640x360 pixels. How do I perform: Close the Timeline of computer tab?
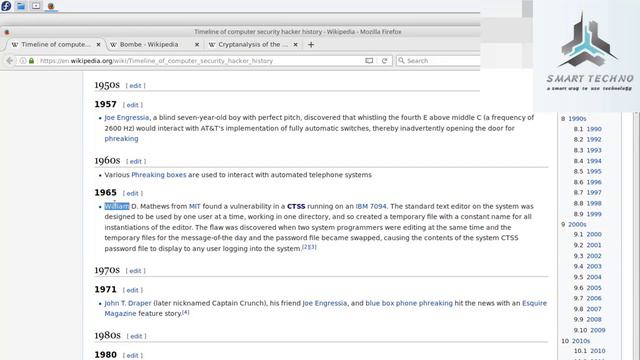point(98,44)
